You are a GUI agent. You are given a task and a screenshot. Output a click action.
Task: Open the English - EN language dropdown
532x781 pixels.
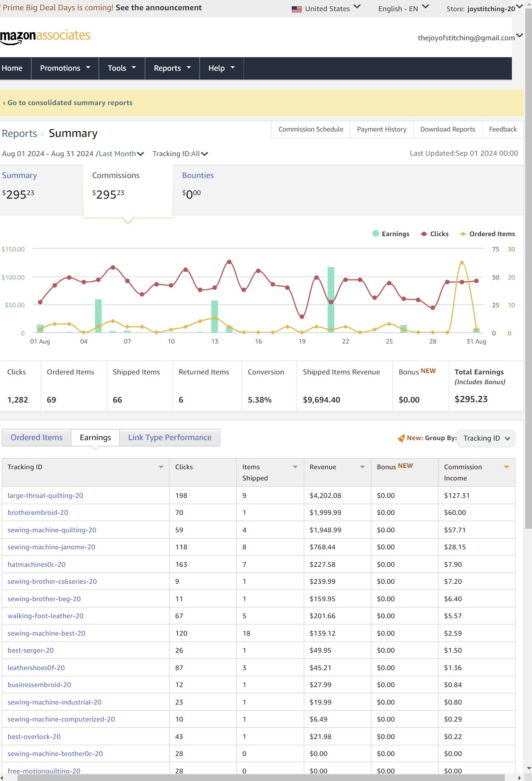coord(404,8)
